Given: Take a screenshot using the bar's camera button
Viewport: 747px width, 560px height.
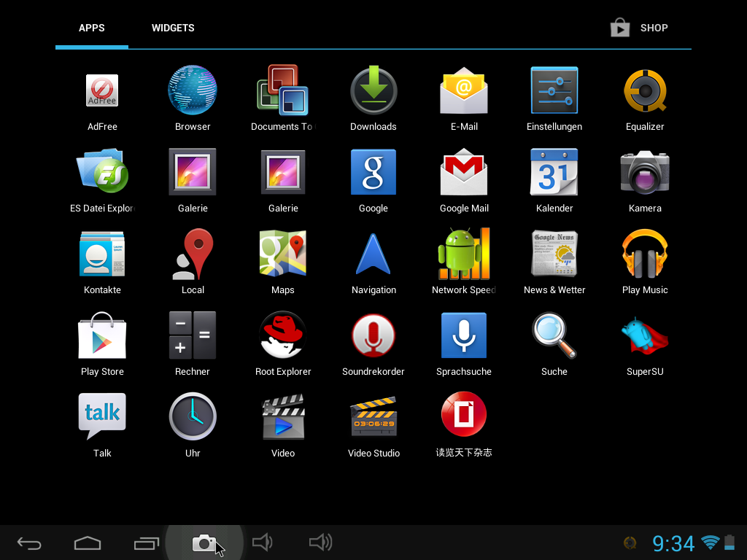Looking at the screenshot, I should [x=204, y=543].
